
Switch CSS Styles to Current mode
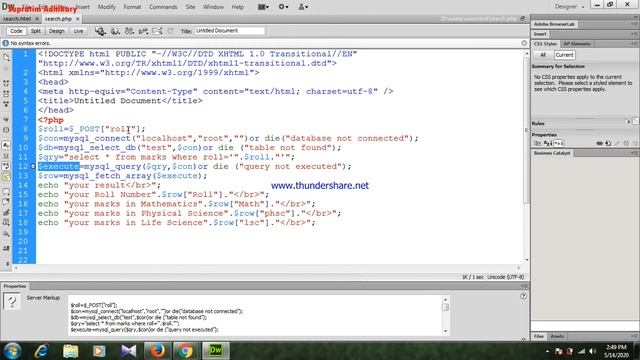pos(564,55)
